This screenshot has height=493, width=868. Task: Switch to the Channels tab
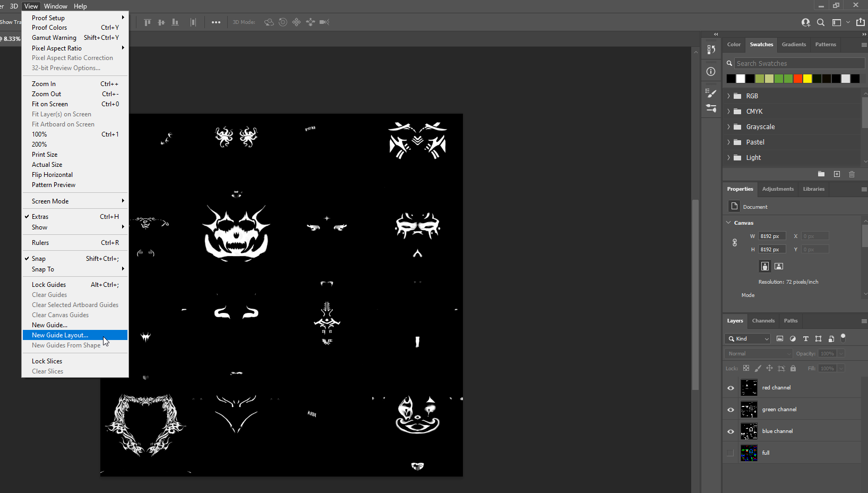pyautogui.click(x=763, y=321)
